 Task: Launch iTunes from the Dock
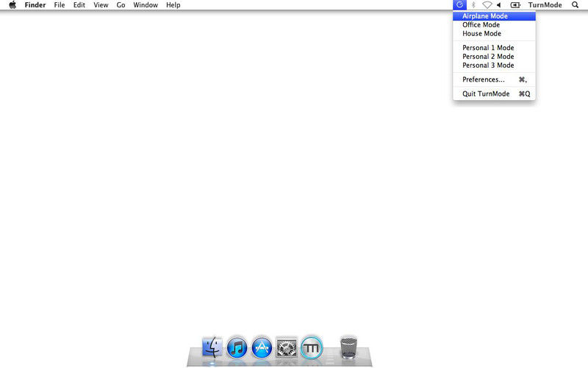(x=237, y=347)
